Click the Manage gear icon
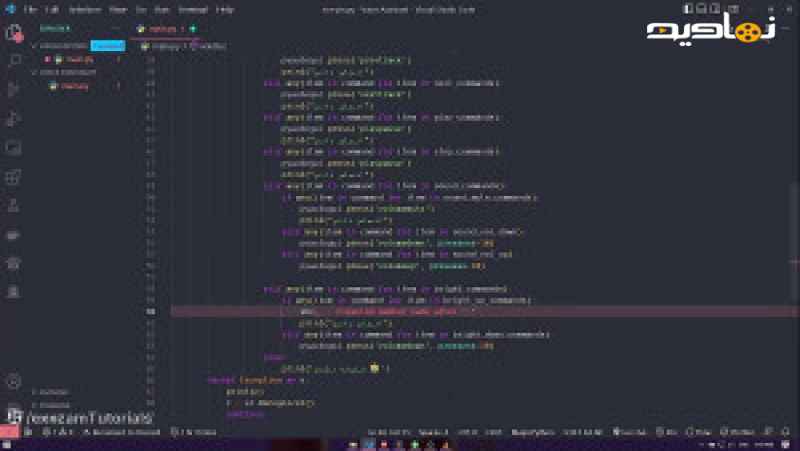800x451 pixels. tap(14, 410)
